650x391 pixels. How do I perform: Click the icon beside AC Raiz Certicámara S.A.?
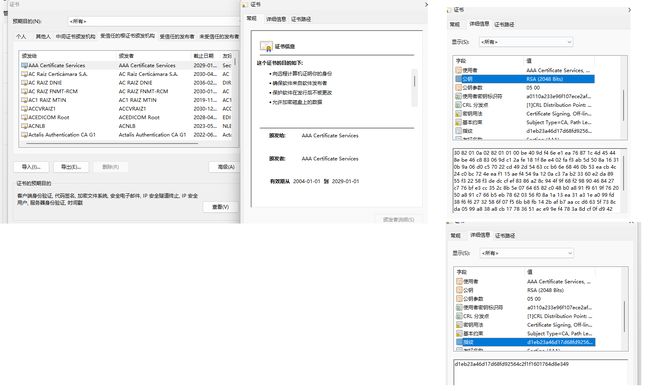click(24, 74)
